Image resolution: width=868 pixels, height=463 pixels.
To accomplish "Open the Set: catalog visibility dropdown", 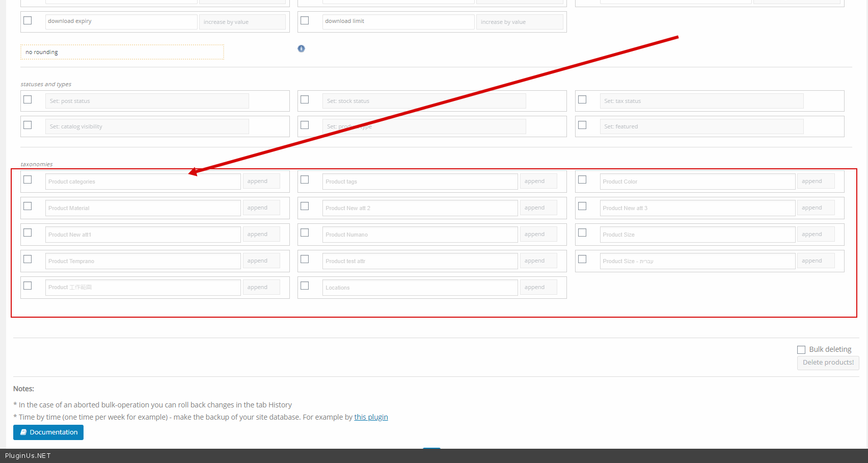I will tap(147, 126).
